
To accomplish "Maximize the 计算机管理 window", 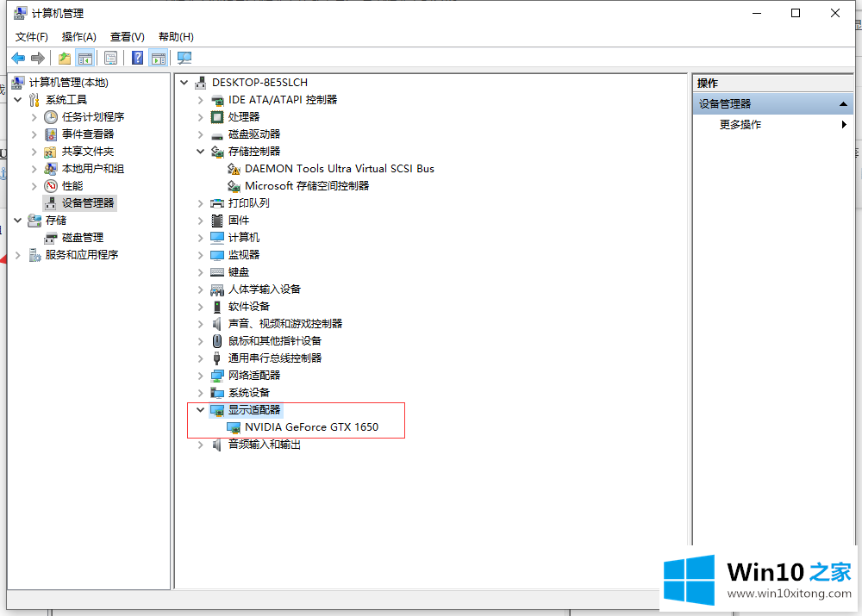I will 796,13.
